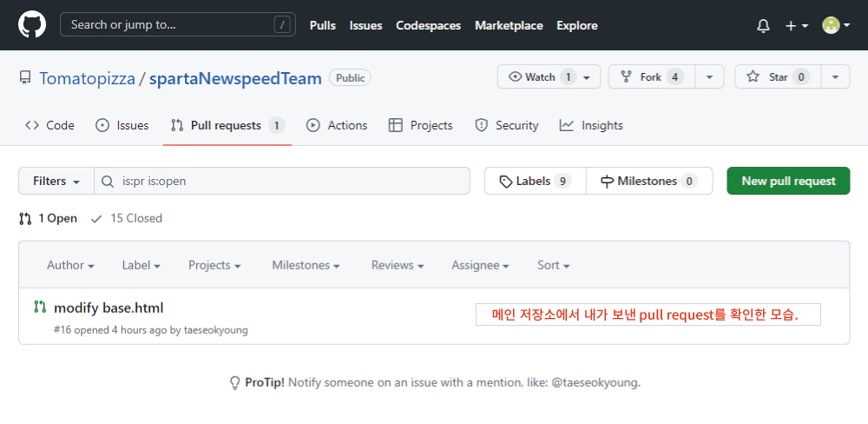Viewport: 868px width, 424px height.
Task: Open the Assignee filter dropdown
Action: 481,266
